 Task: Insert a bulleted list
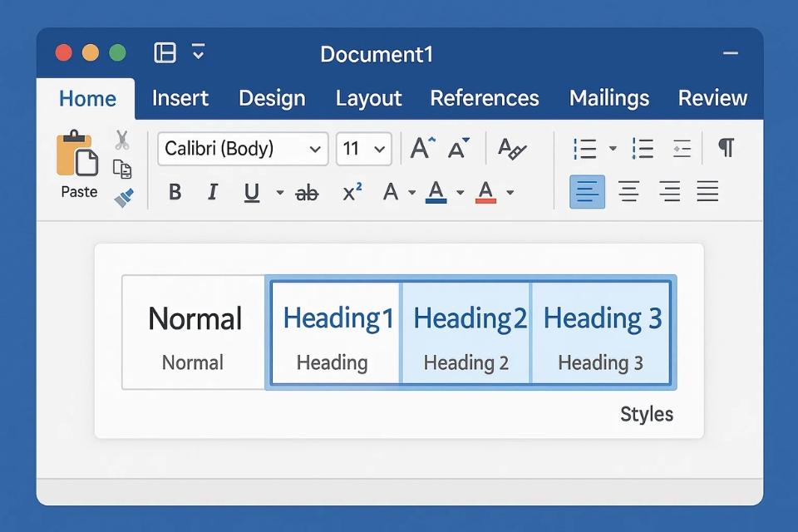tap(585, 149)
